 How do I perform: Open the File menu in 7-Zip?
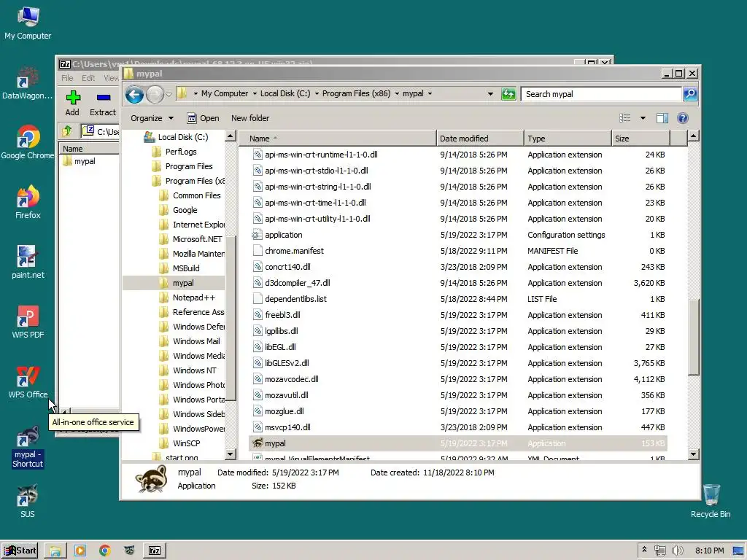[x=67, y=78]
